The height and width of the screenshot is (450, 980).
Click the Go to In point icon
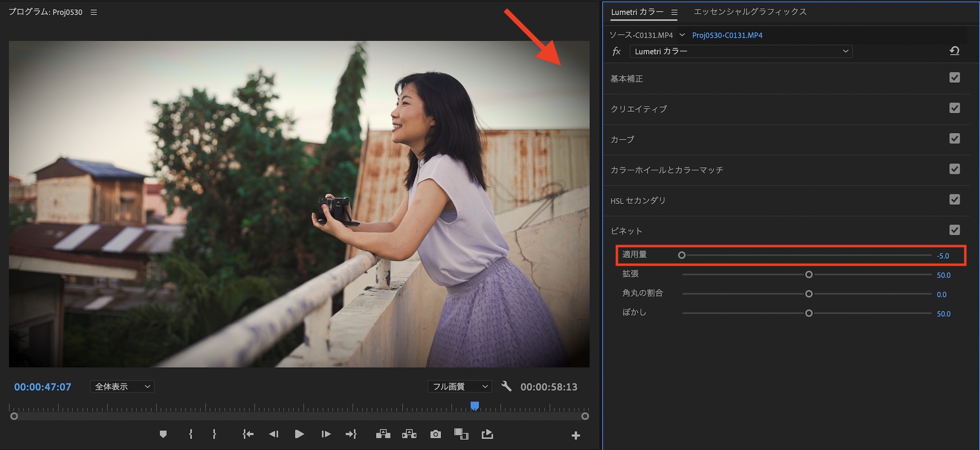248,434
